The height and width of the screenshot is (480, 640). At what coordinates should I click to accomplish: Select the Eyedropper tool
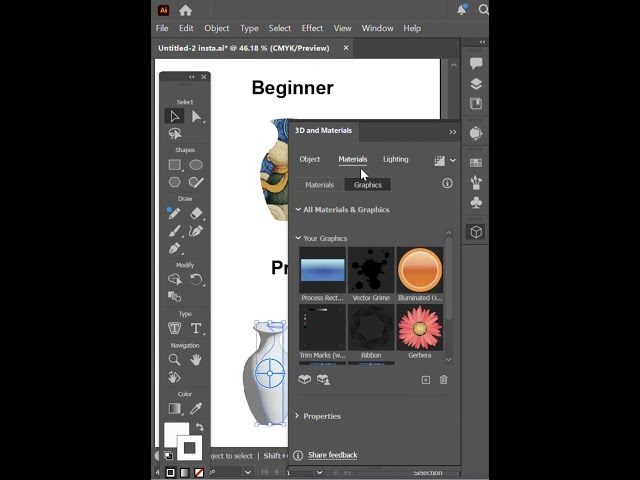pos(196,408)
